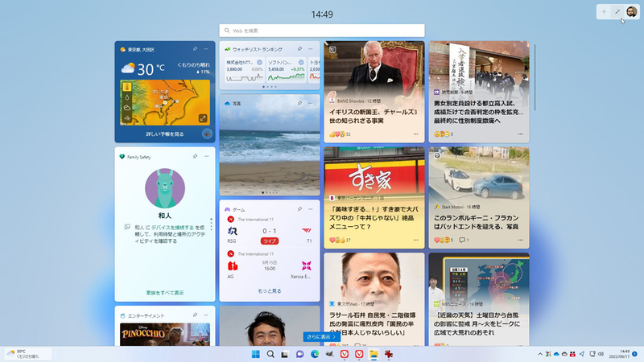Pin the watchlist ranking widget

[x=299, y=49]
